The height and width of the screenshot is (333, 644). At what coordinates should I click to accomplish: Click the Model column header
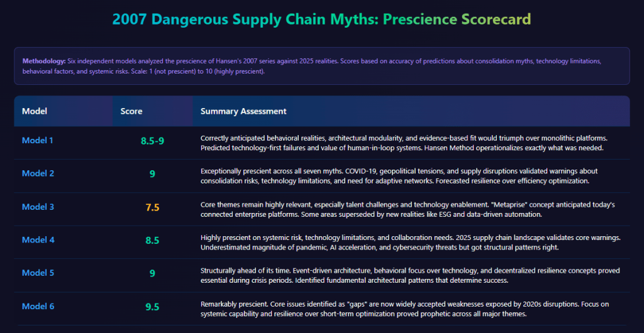[35, 111]
